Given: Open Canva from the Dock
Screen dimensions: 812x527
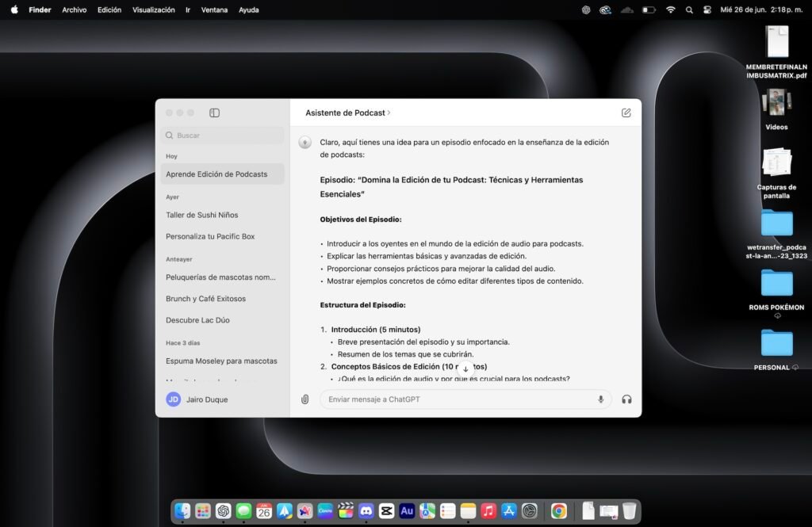Looking at the screenshot, I should pos(325,511).
